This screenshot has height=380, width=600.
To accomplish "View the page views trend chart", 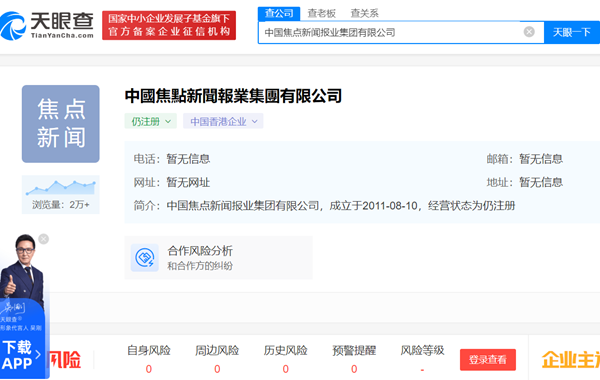I will point(60,188).
